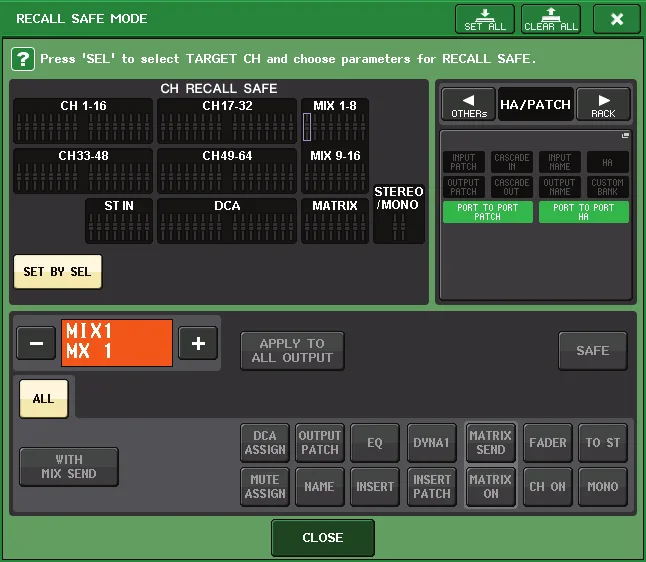This screenshot has height=562, width=646.
Task: Toggle MONO parameter button
Action: 603,487
